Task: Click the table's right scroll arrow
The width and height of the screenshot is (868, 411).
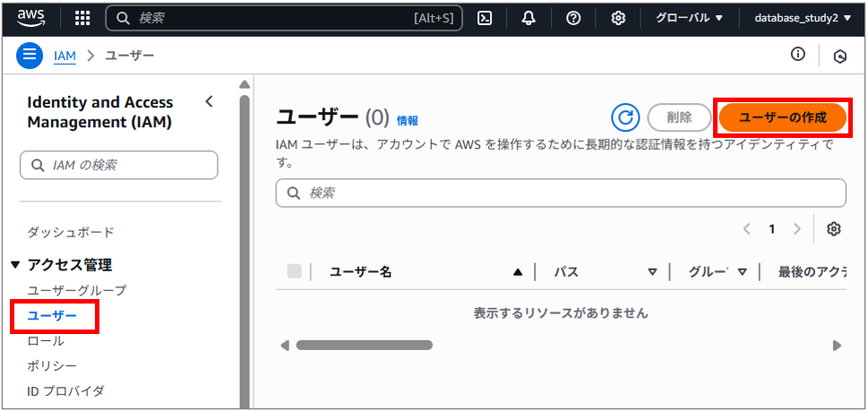Action: pos(837,346)
